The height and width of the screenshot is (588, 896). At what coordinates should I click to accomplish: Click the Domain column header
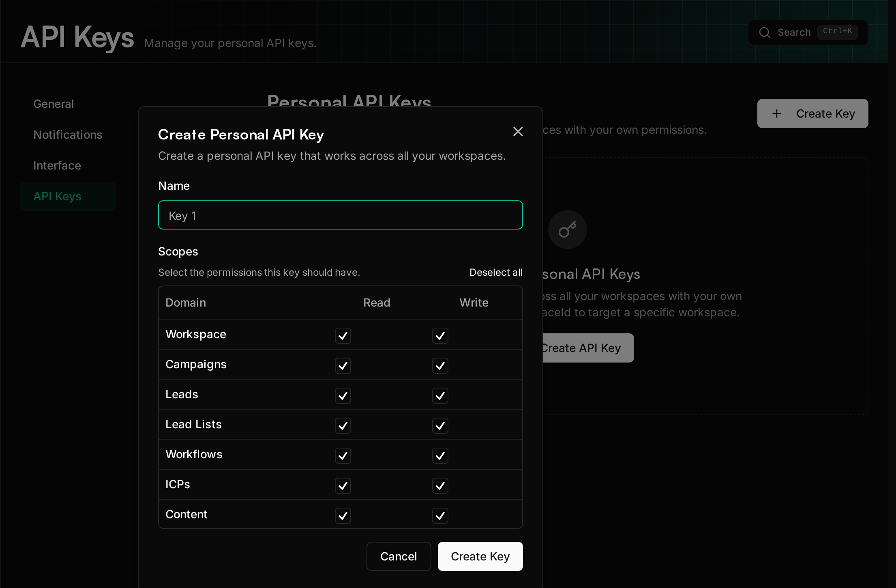coord(186,303)
